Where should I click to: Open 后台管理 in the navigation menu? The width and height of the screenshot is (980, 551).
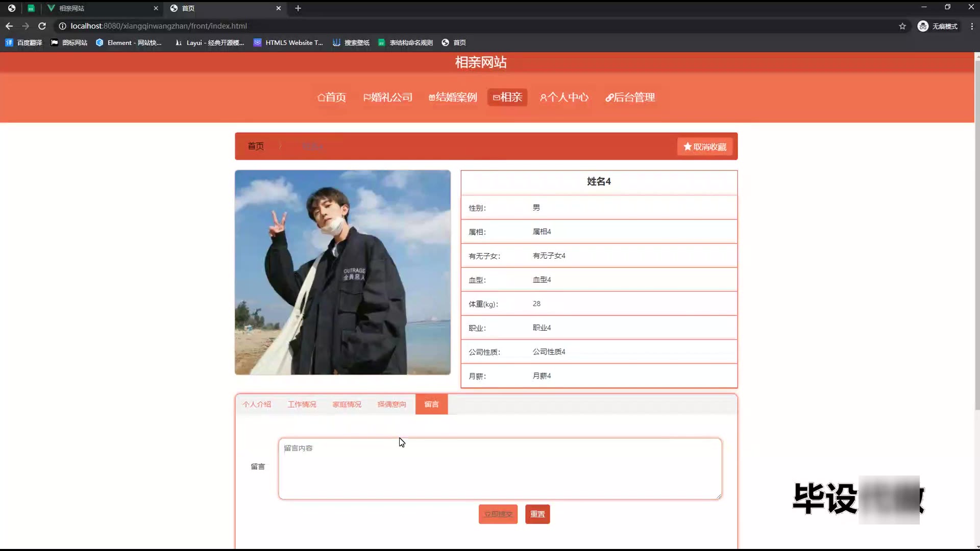click(630, 97)
